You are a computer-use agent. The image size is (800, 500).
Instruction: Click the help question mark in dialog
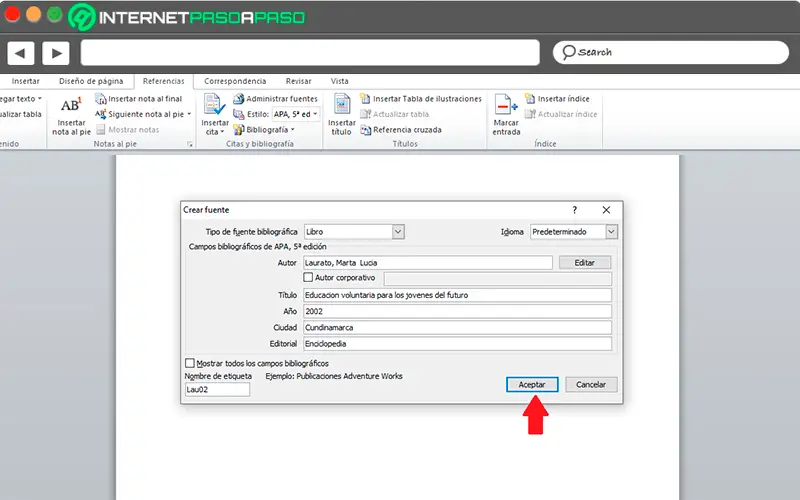[574, 210]
